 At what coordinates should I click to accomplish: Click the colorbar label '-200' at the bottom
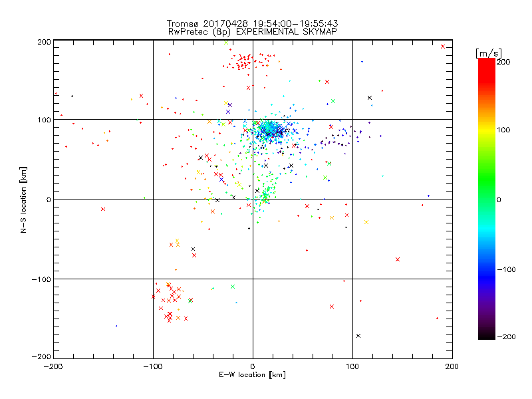[x=506, y=336]
